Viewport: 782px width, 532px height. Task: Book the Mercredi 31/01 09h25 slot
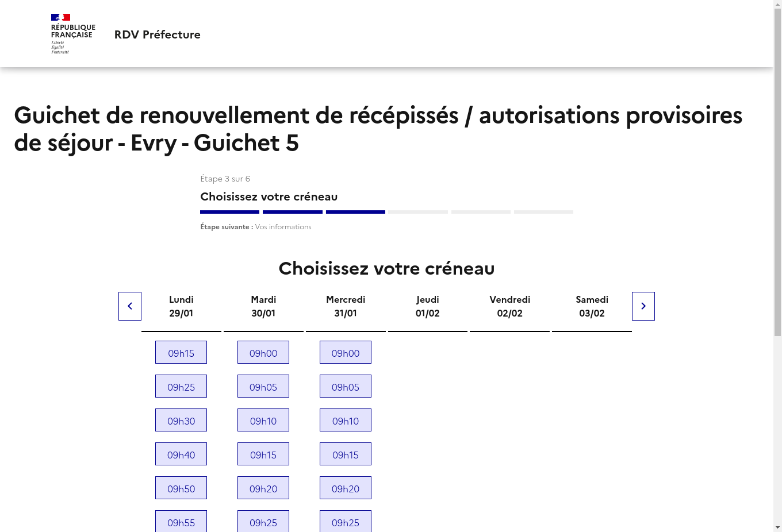coord(346,522)
